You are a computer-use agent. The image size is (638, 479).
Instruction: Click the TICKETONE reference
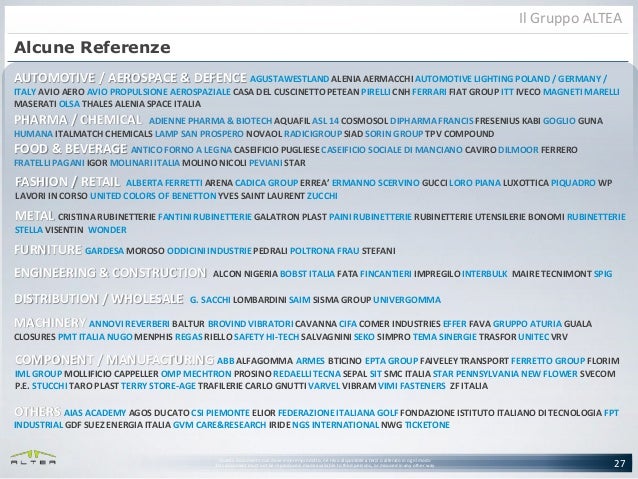click(x=427, y=425)
